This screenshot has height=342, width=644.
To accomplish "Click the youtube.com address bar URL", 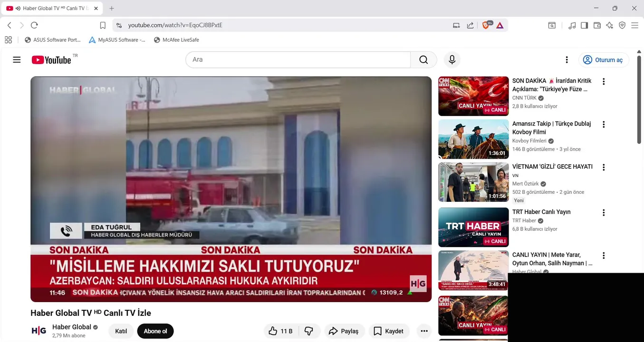I will click(175, 25).
